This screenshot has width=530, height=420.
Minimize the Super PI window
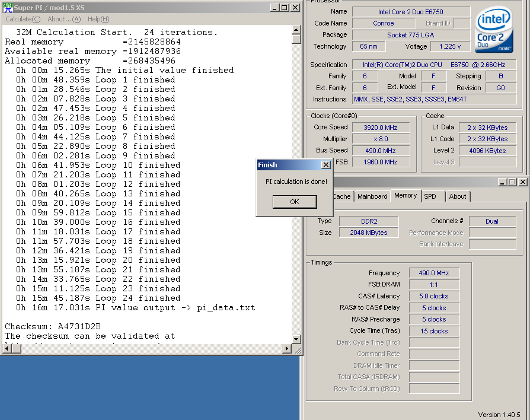click(x=275, y=8)
